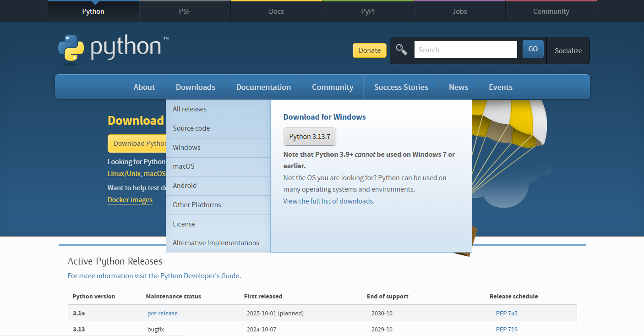The width and height of the screenshot is (644, 336).
Task: Select All releases in Downloads submenu
Action: pos(218,109)
